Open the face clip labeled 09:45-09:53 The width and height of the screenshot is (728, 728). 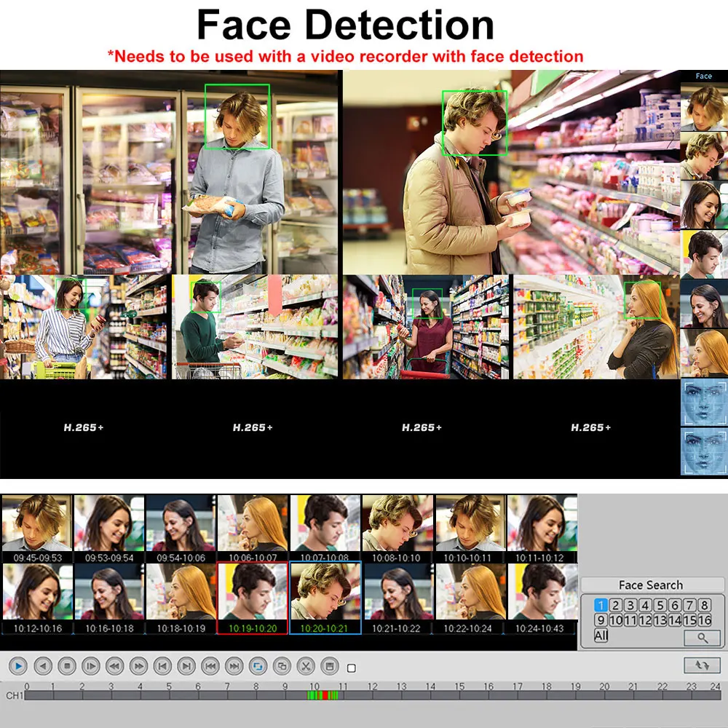point(37,529)
